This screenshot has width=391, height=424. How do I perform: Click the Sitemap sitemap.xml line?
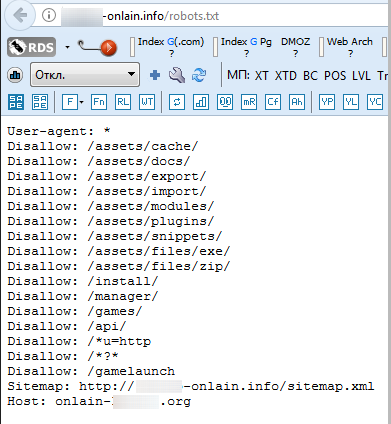click(191, 386)
